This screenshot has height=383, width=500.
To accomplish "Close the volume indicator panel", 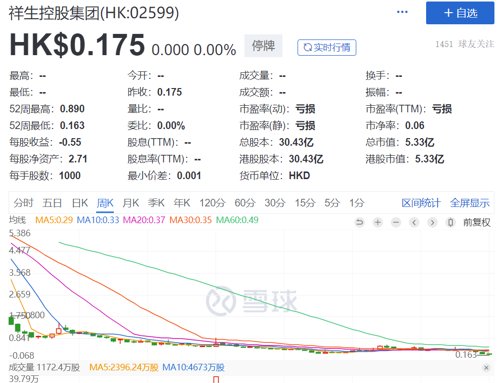I will tap(486, 368).
